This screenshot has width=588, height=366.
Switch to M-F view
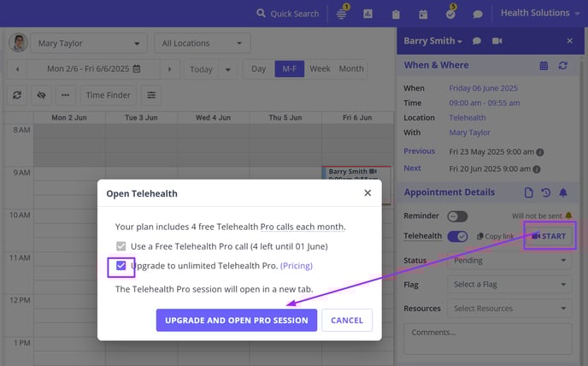[289, 69]
